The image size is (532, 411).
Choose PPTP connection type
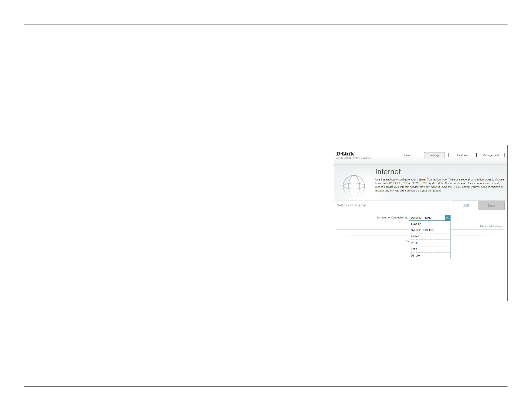point(430,243)
